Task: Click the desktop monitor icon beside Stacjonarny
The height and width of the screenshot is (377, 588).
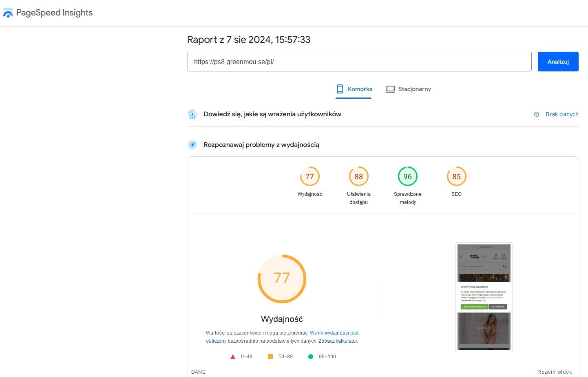Action: pos(390,89)
